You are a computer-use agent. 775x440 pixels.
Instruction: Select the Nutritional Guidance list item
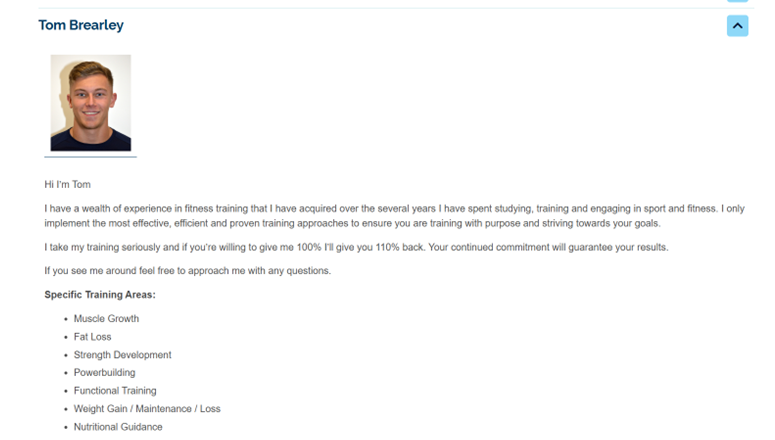tap(120, 427)
